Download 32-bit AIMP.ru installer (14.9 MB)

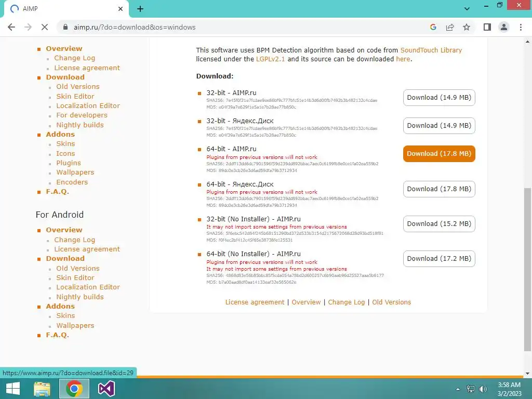tap(439, 98)
